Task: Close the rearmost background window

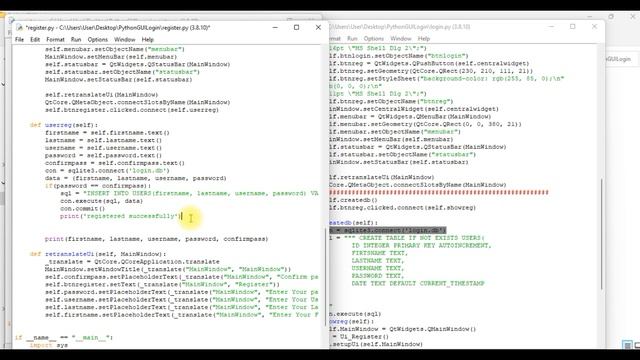Action: point(633,17)
